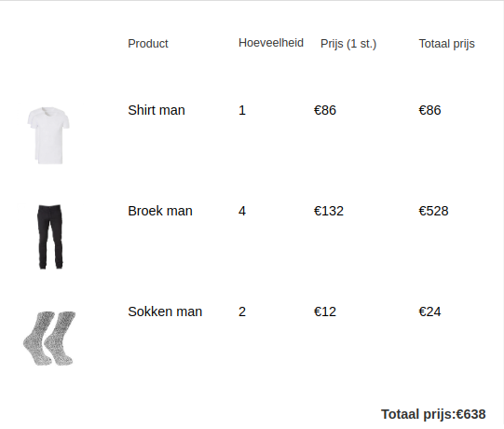Click the €132 unit price of Broek man
The width and height of the screenshot is (504, 429).
pyautogui.click(x=329, y=211)
